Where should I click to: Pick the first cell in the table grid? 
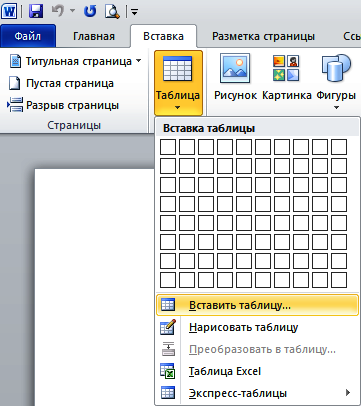[168, 147]
